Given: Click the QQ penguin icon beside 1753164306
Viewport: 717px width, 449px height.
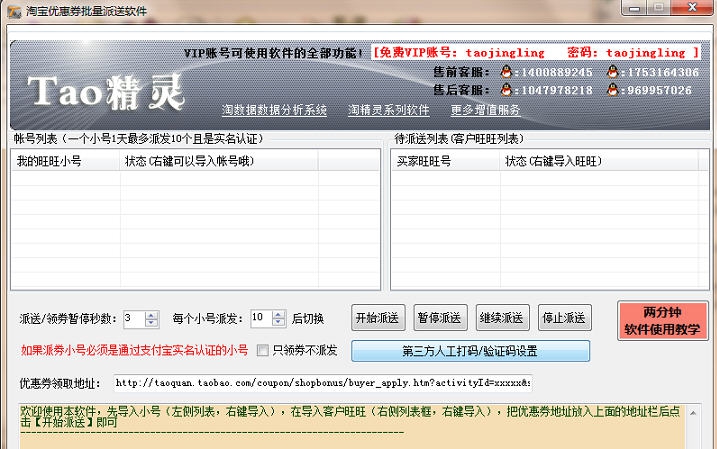Looking at the screenshot, I should (613, 72).
